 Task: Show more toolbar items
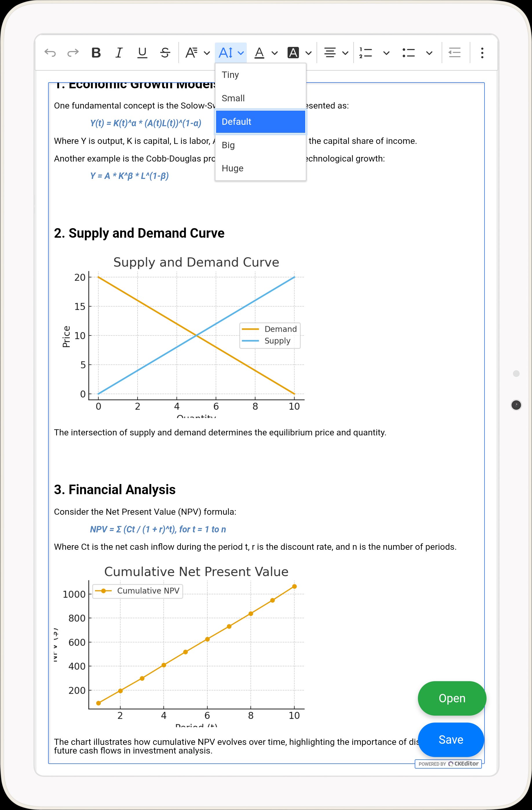point(482,53)
